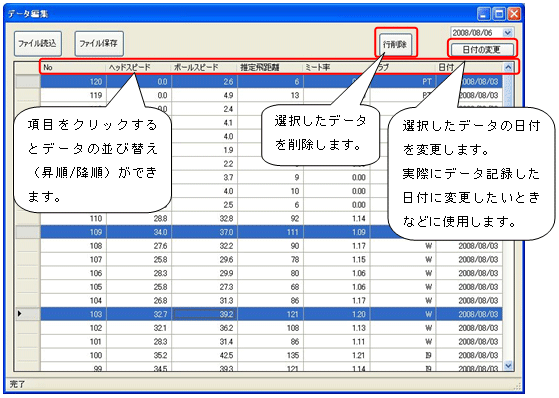Select No cell "120"
Screen dimensions: 559x398
(73, 82)
